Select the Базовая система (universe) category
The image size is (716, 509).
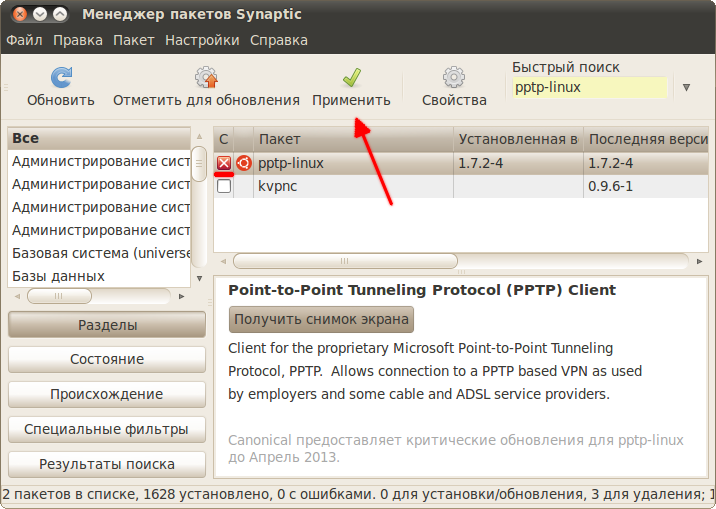point(99,253)
